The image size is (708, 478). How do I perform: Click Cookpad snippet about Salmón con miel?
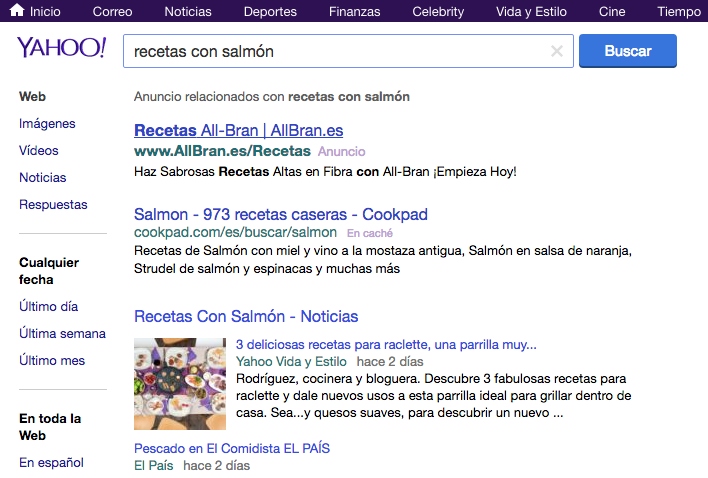coord(382,260)
